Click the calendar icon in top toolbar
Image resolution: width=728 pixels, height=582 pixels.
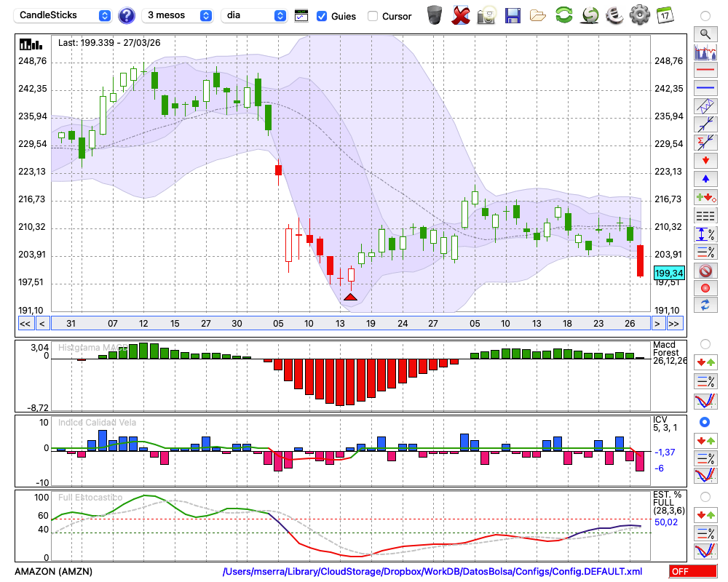click(x=665, y=15)
